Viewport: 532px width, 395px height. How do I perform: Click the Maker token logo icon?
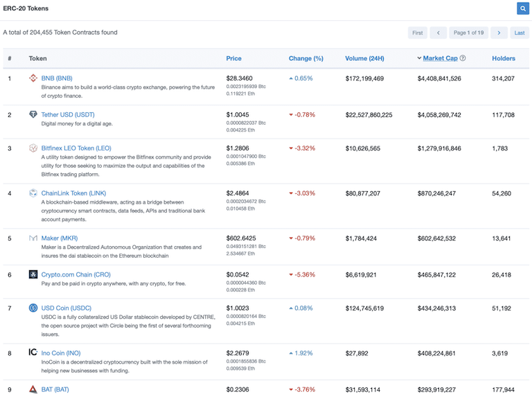tap(33, 238)
